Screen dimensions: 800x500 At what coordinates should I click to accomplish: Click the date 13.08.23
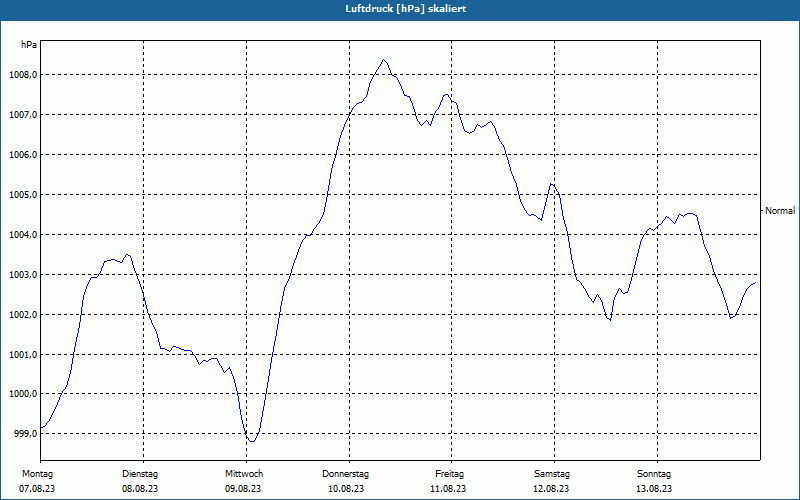point(654,489)
